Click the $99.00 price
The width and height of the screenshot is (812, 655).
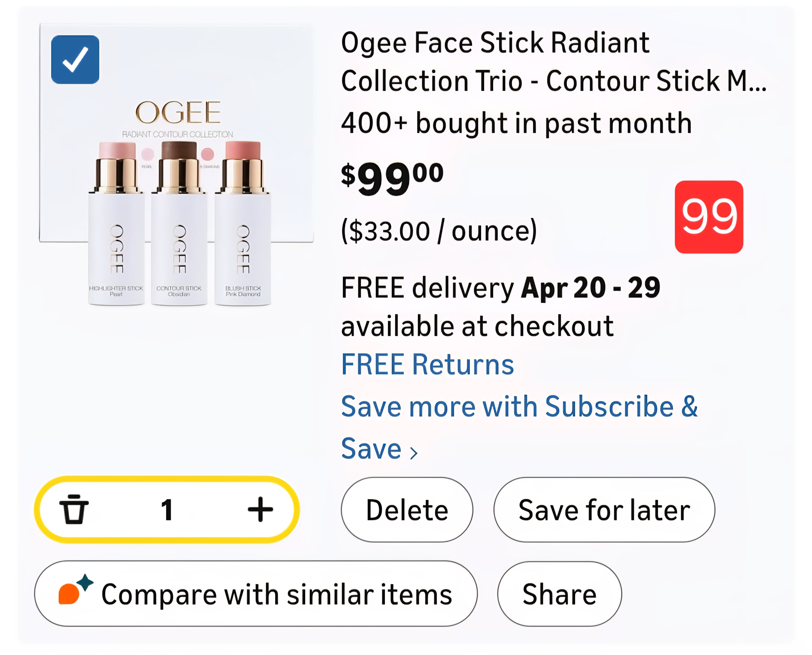(392, 178)
